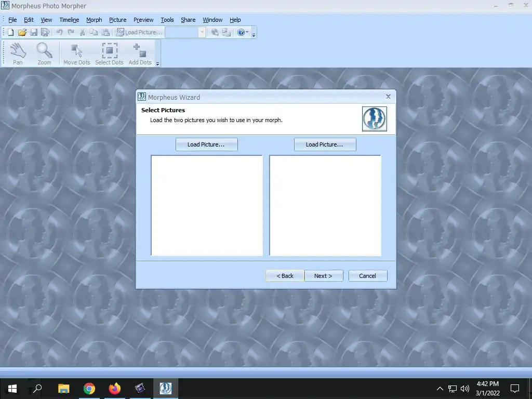
Task: Click the volume speaker tray icon
Action: click(x=465, y=389)
